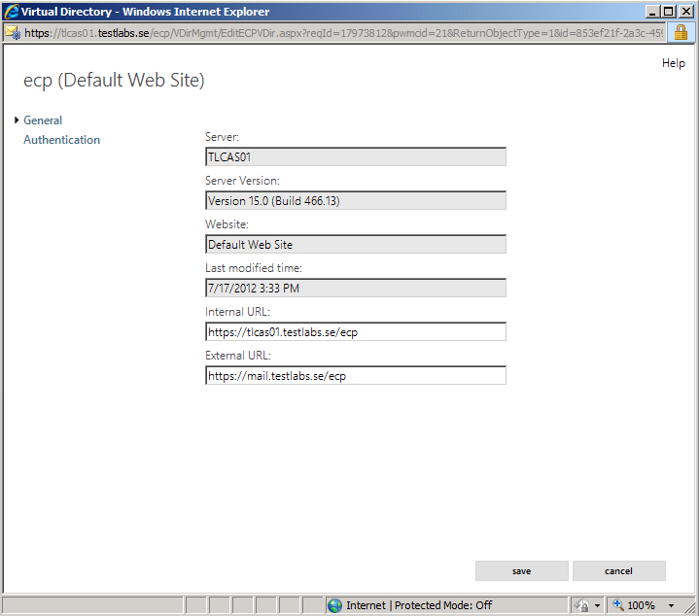Screen dimensions: 699x616
Task: Open the Help link
Action: coord(673,63)
